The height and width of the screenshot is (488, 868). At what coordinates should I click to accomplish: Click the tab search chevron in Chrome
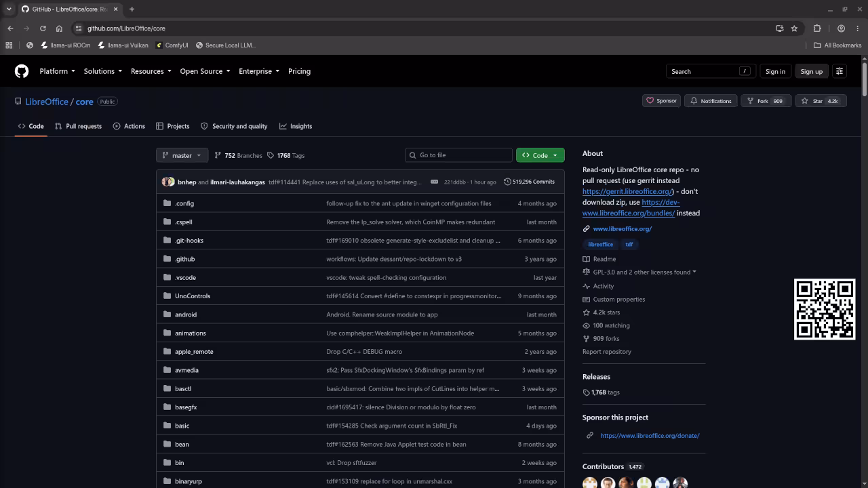tap(9, 9)
